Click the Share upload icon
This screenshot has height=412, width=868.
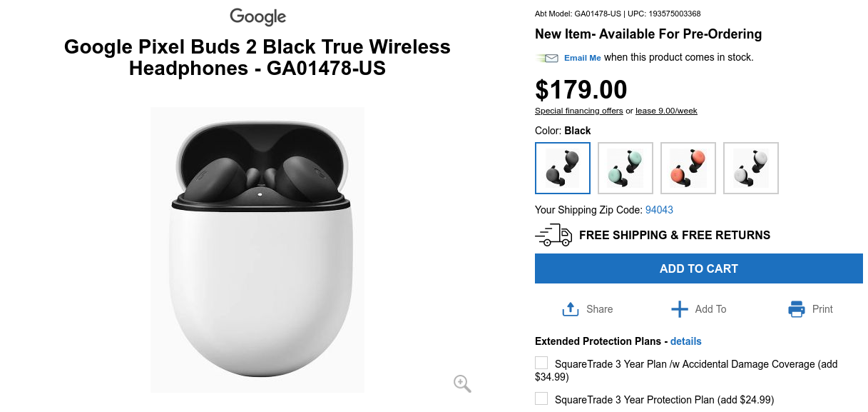570,309
